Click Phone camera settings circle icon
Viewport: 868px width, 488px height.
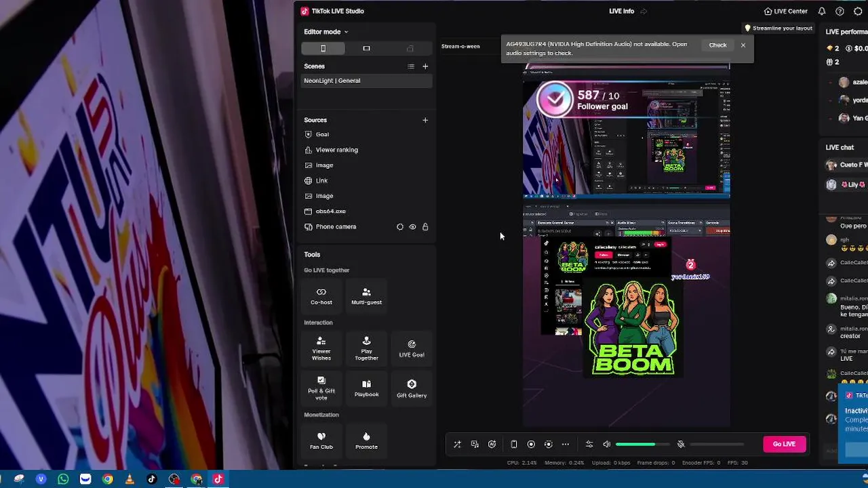click(x=399, y=227)
